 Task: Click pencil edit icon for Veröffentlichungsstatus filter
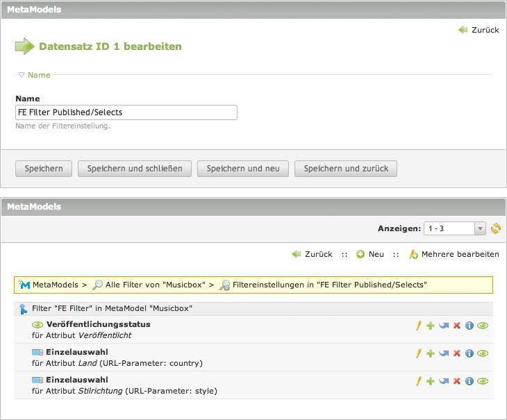pos(419,326)
